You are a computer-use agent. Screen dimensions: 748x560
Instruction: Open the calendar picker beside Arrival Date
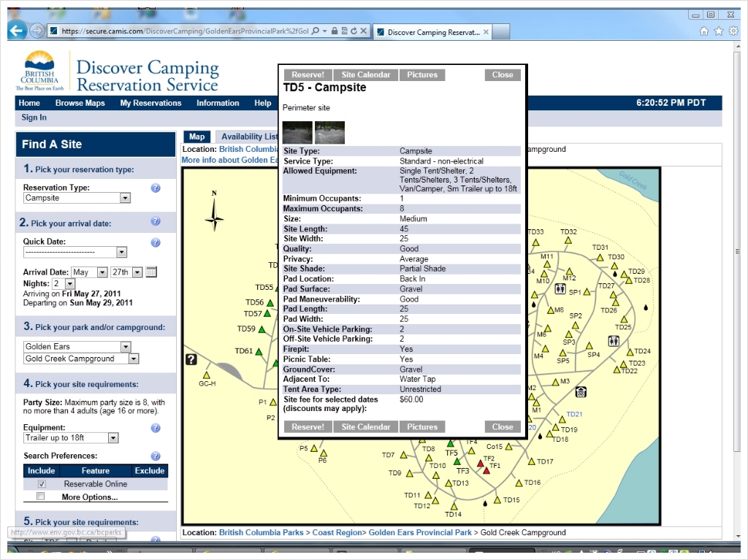pos(151,272)
